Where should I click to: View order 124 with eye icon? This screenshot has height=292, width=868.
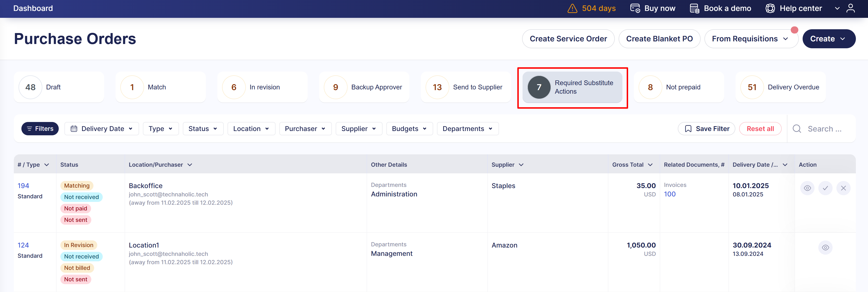[825, 248]
